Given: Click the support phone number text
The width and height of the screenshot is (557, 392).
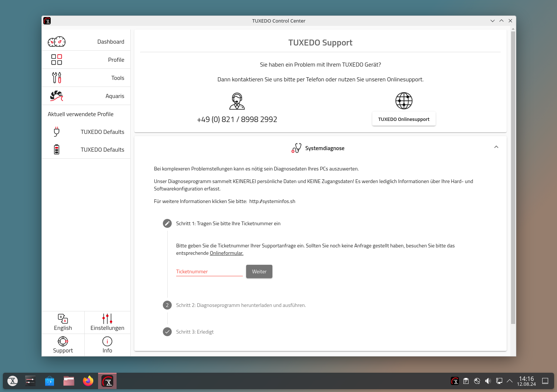Looking at the screenshot, I should tap(237, 119).
